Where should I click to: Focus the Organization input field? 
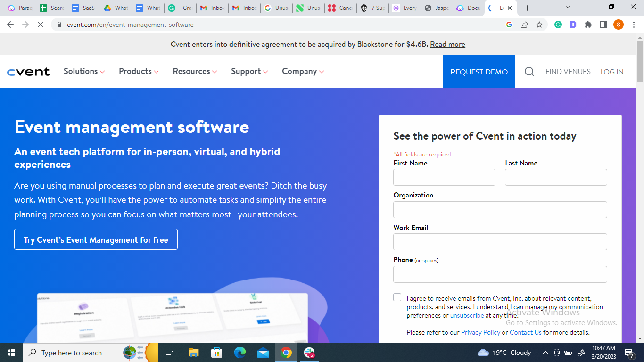click(500, 210)
